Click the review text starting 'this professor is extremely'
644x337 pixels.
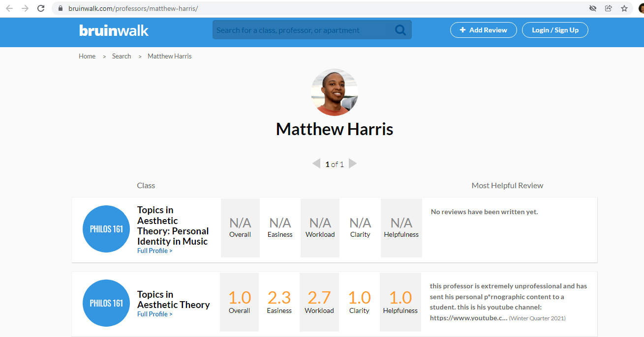pyautogui.click(x=508, y=302)
